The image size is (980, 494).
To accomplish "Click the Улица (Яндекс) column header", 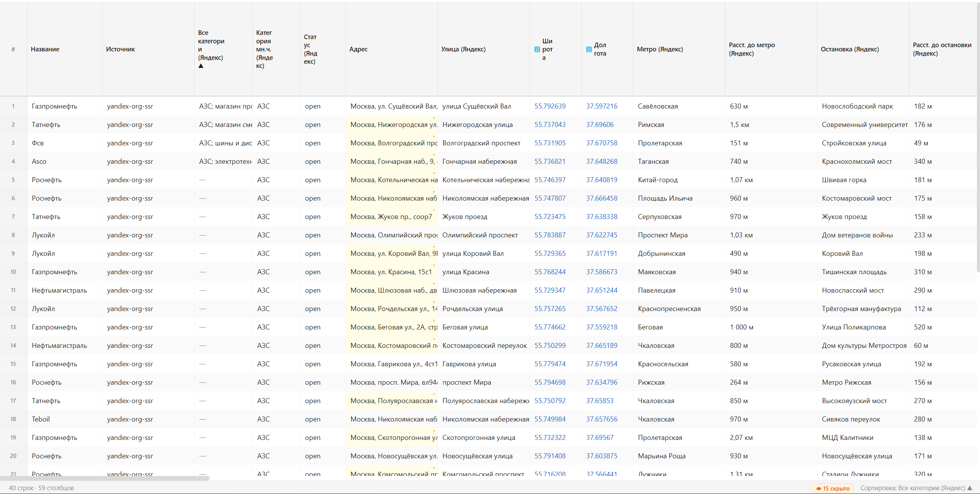I will (x=483, y=49).
